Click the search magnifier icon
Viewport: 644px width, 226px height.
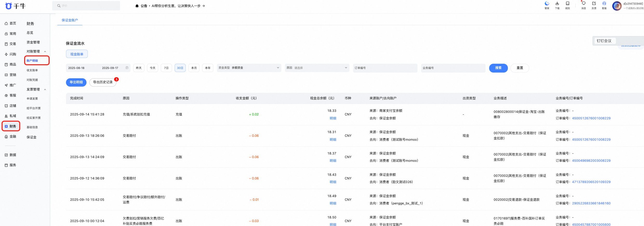pyautogui.click(x=59, y=6)
